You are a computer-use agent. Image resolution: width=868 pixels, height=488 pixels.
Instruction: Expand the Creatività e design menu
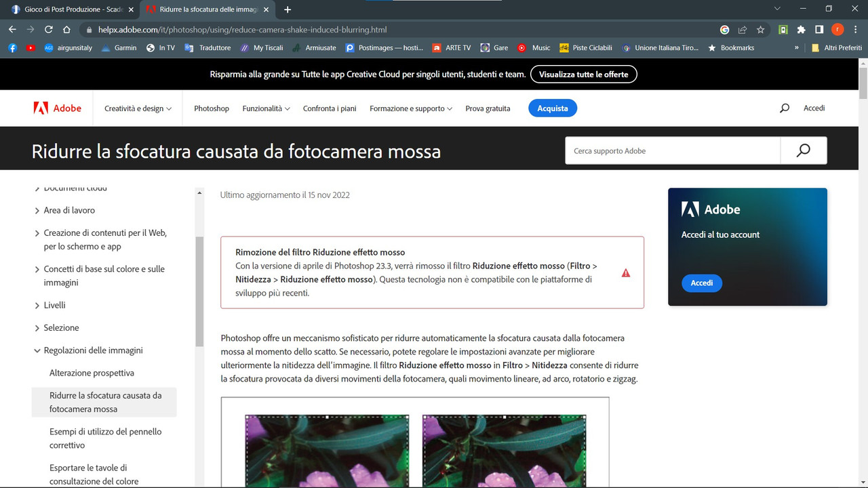(138, 108)
